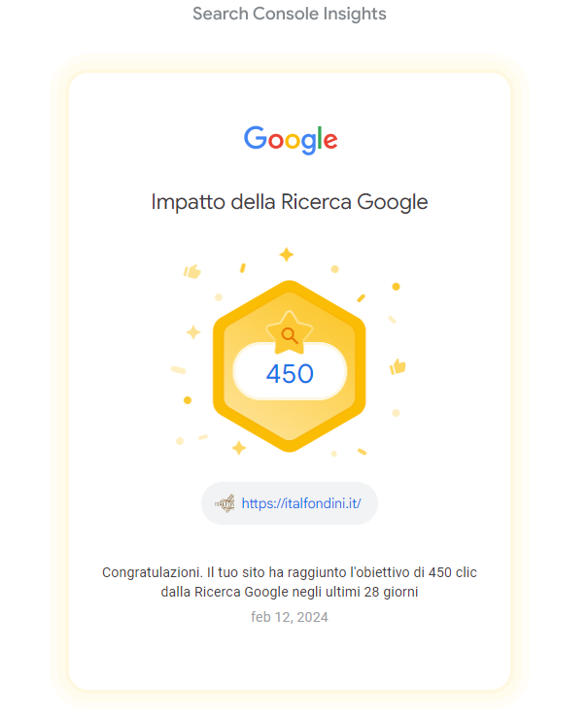Click "28 giorni" text in the message

392,592
